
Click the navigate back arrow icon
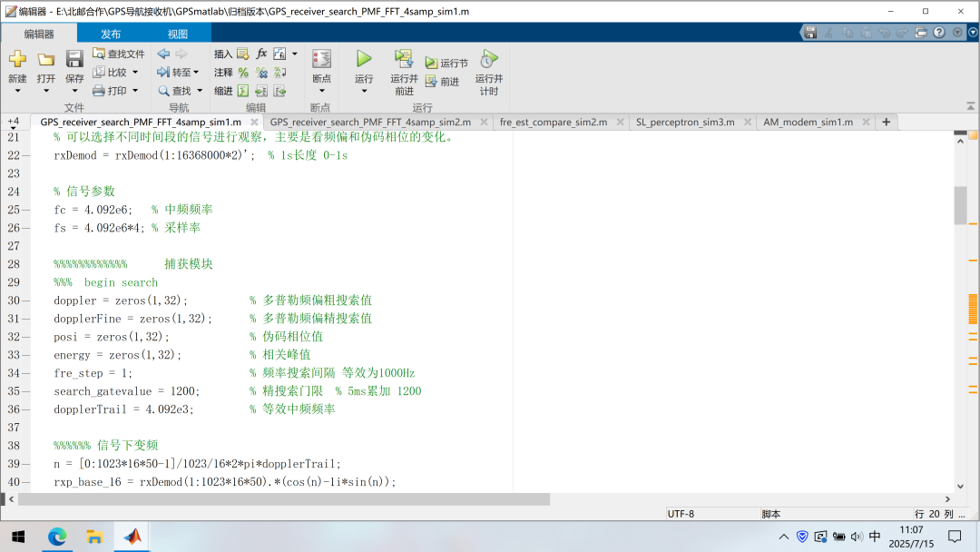point(163,54)
